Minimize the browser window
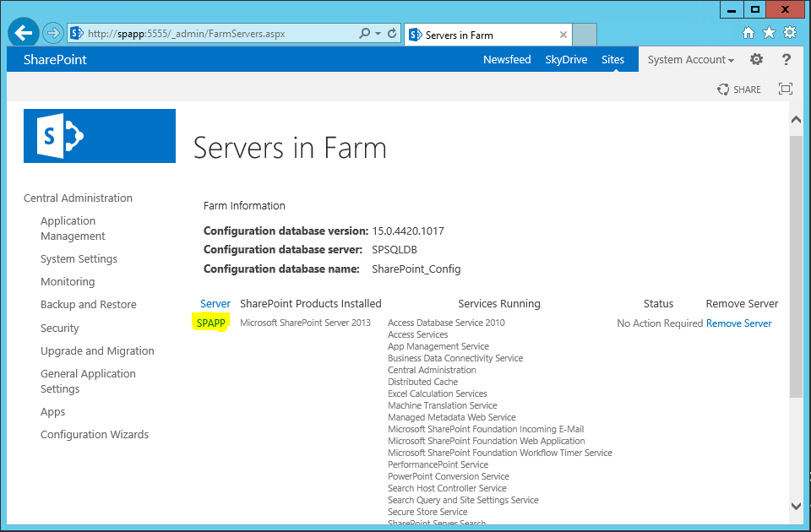 pos(732,10)
